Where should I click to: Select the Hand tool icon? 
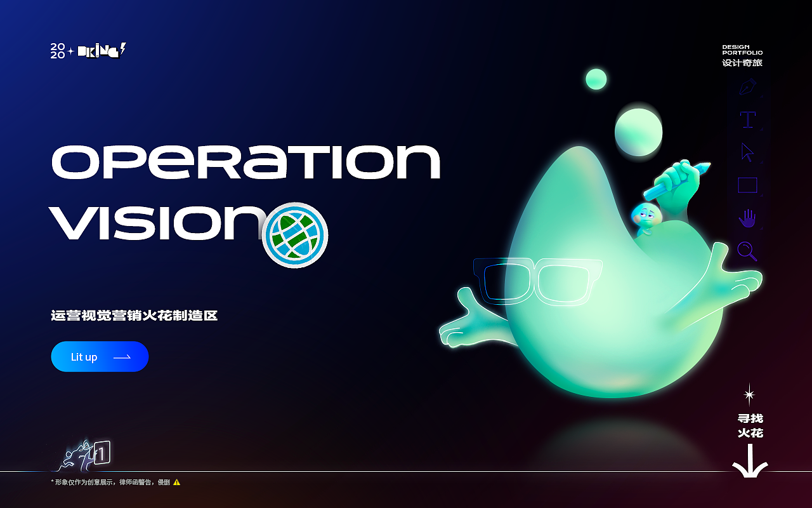tap(748, 218)
